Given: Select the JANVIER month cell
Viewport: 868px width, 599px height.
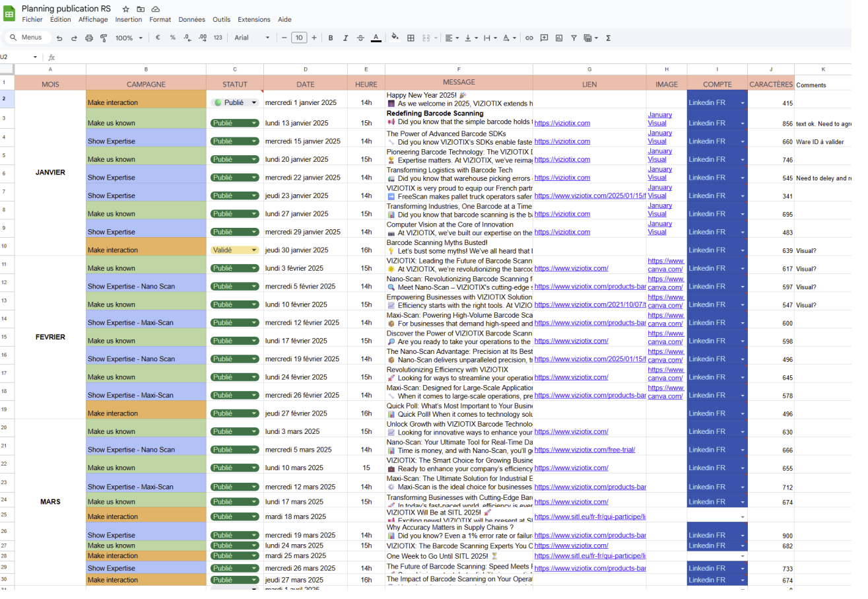Looking at the screenshot, I should point(50,172).
